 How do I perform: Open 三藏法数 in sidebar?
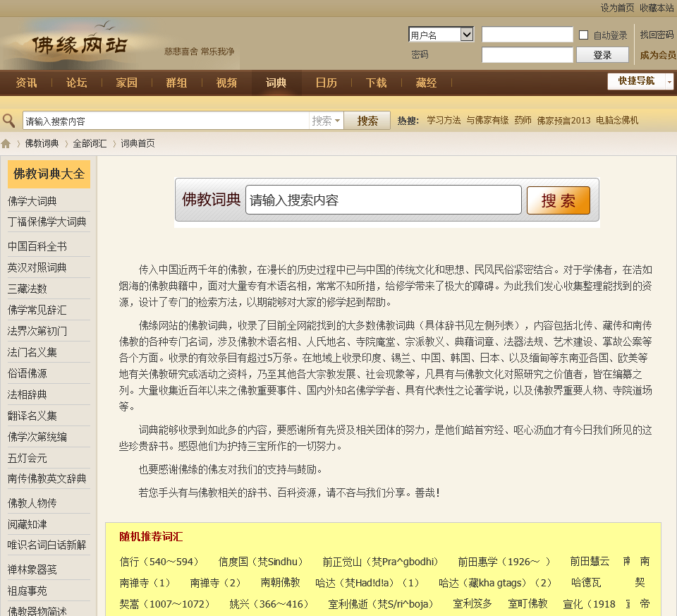pyautogui.click(x=28, y=289)
